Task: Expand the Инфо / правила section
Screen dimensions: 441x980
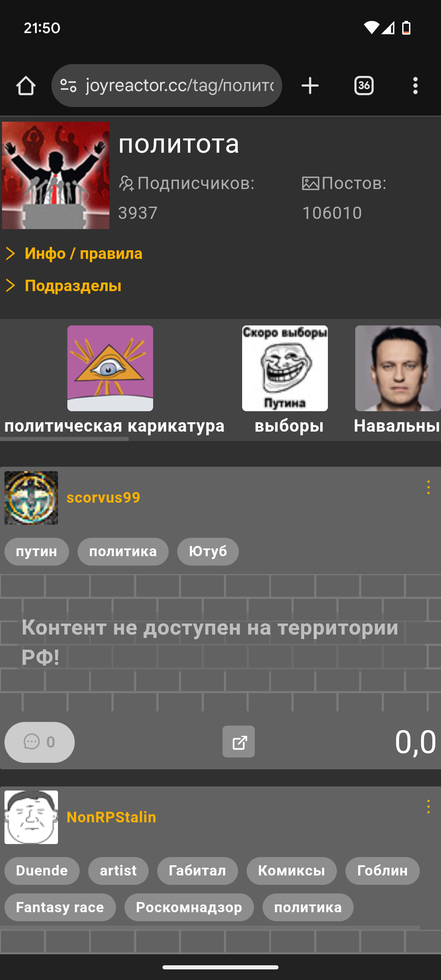Action: point(74,254)
